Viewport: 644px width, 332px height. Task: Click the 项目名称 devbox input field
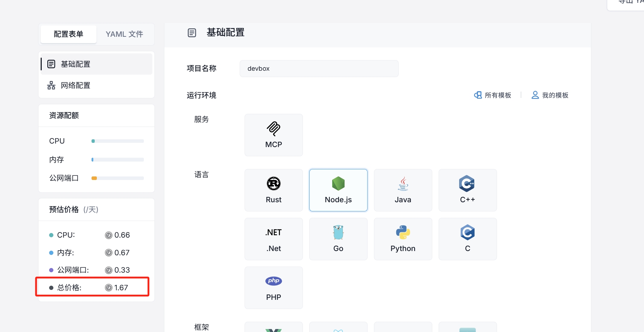click(319, 69)
